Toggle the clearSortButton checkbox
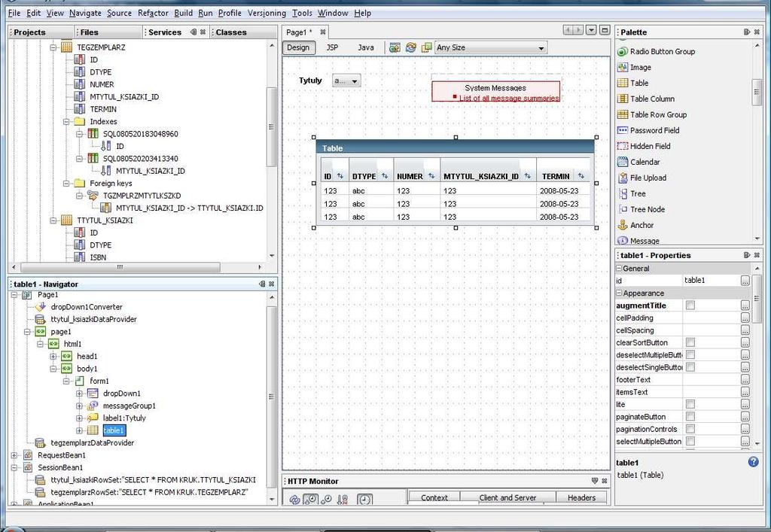 690,342
